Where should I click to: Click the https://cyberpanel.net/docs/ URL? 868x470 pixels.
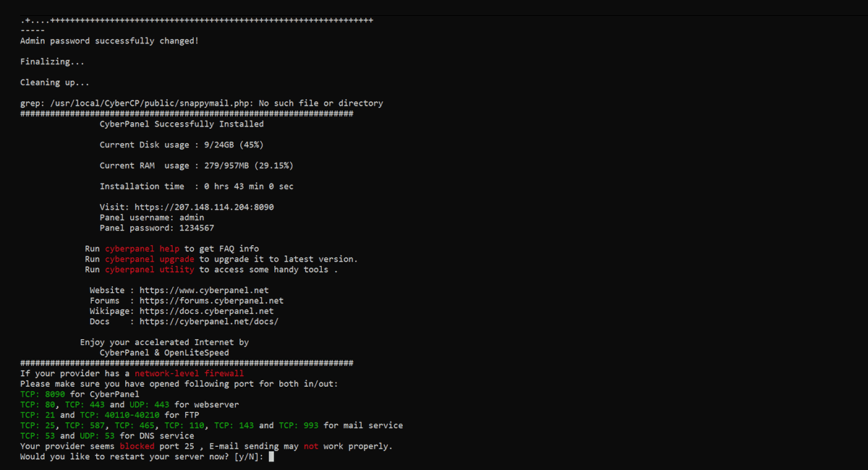point(209,322)
